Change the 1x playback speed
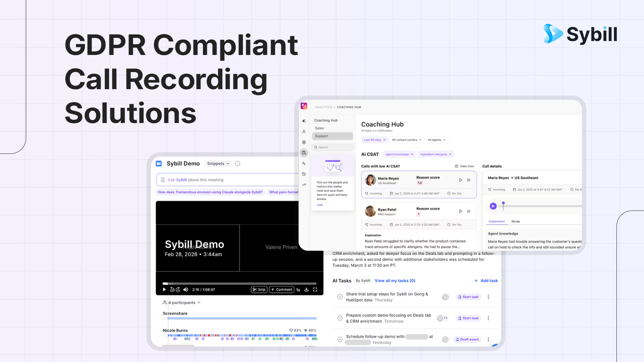The width and height of the screenshot is (644, 362). tap(298, 290)
